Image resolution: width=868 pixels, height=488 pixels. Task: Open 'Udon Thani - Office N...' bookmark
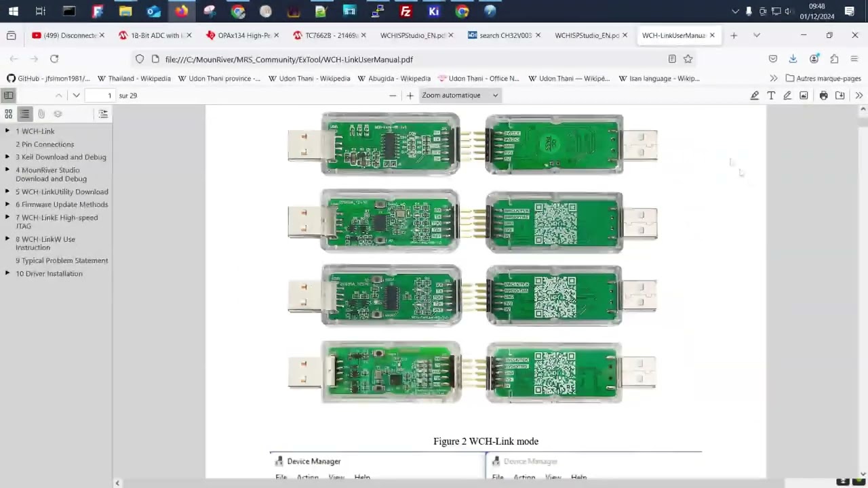click(478, 79)
